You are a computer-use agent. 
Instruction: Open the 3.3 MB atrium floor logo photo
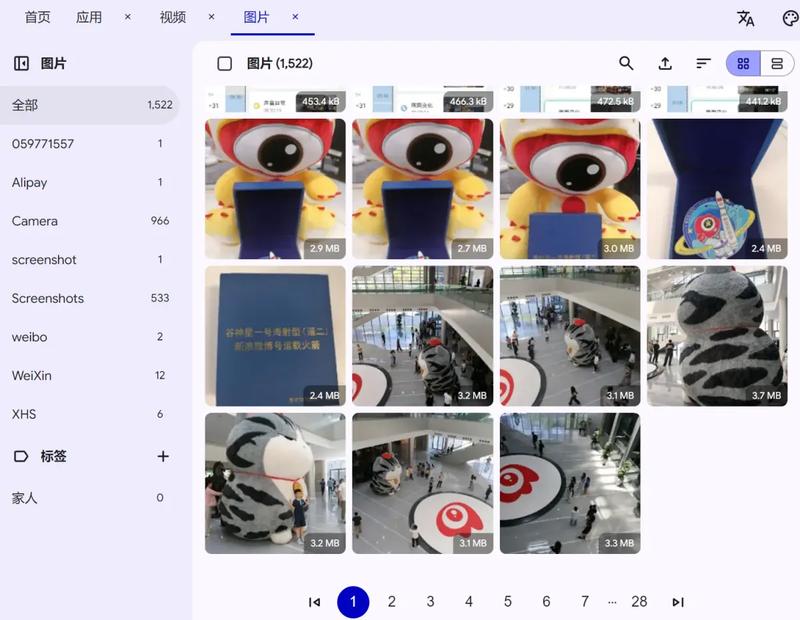coord(570,483)
